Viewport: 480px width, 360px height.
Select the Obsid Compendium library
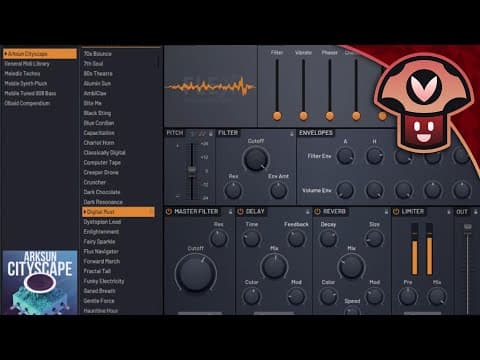pyautogui.click(x=27, y=103)
